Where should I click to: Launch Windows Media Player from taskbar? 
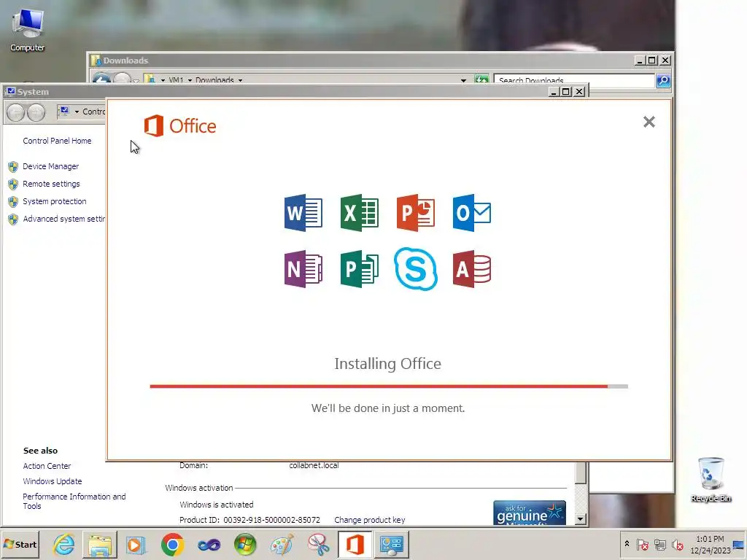coord(136,545)
